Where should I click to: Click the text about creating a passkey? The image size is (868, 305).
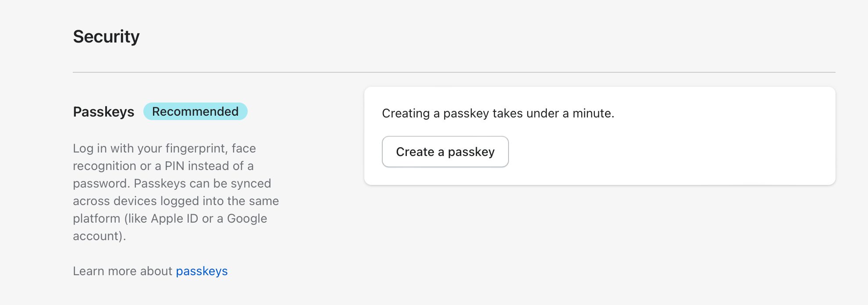click(498, 113)
